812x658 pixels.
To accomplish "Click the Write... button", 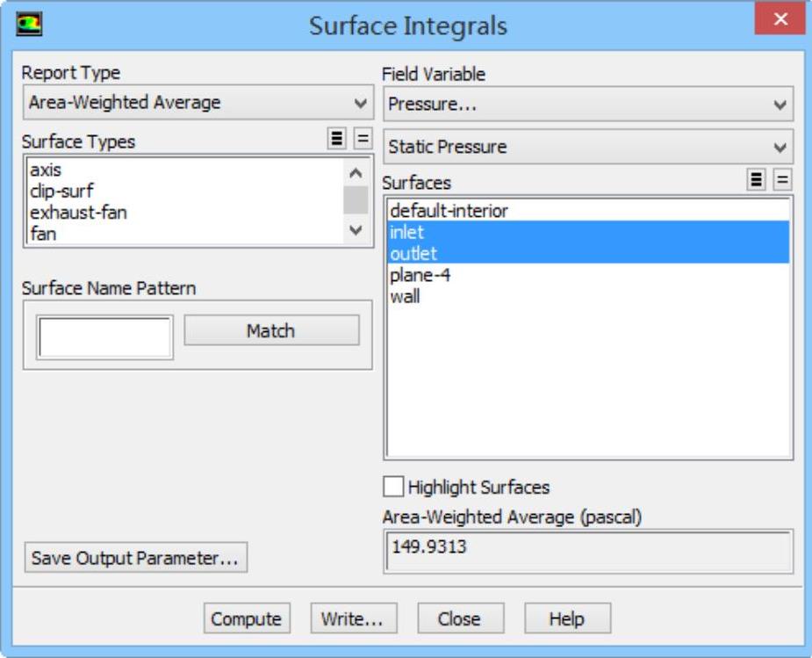I will pyautogui.click(x=352, y=618).
